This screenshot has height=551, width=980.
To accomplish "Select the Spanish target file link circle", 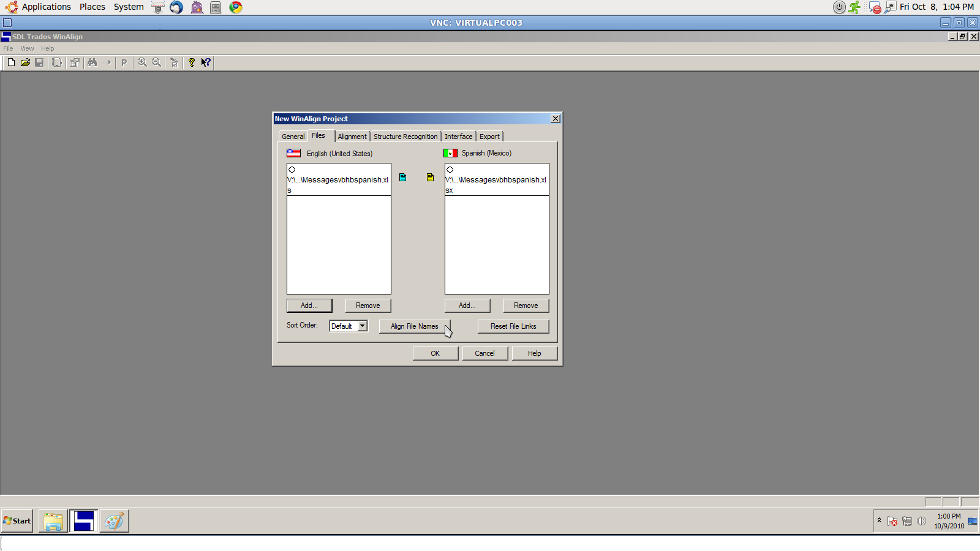I will (x=450, y=170).
